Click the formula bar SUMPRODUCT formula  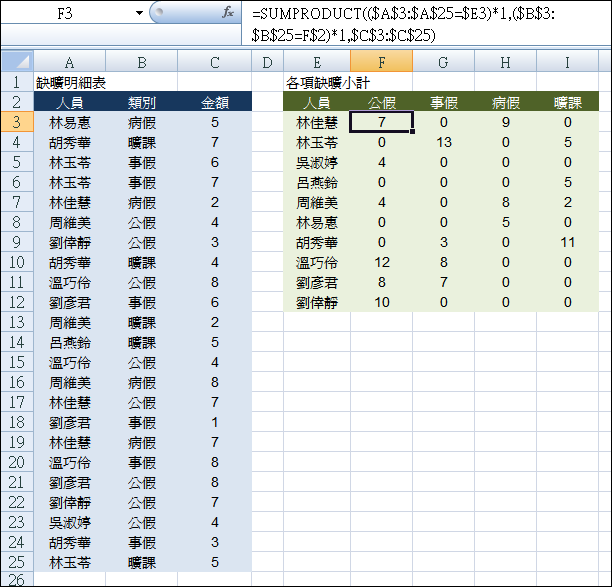403,24
